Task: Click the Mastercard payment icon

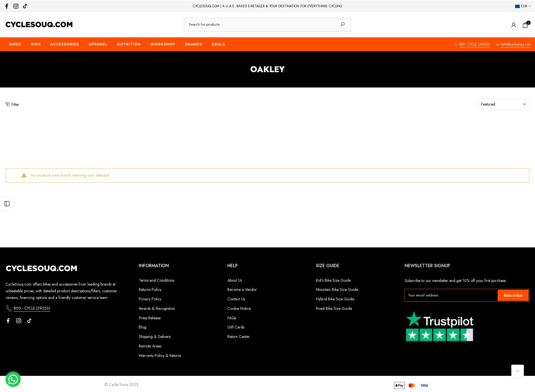Action: point(412,386)
